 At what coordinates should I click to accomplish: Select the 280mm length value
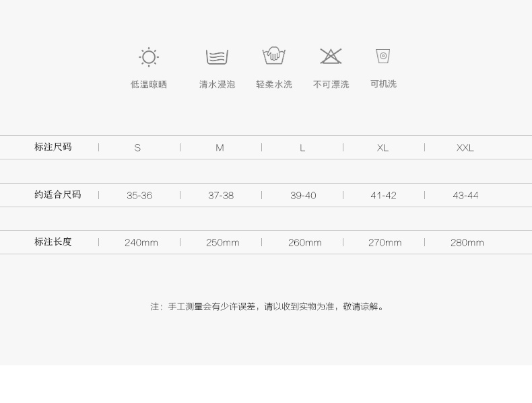[467, 243]
